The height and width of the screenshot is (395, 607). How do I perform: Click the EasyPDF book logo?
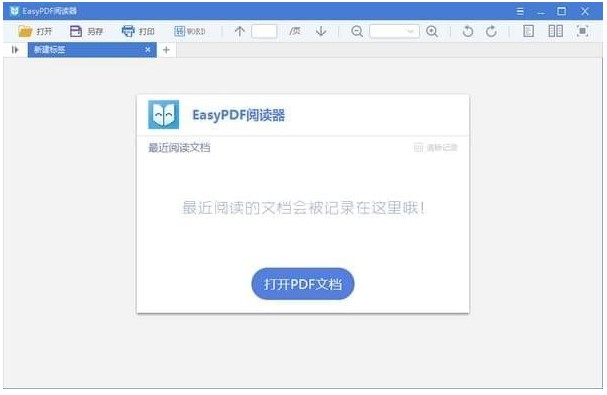[163, 115]
